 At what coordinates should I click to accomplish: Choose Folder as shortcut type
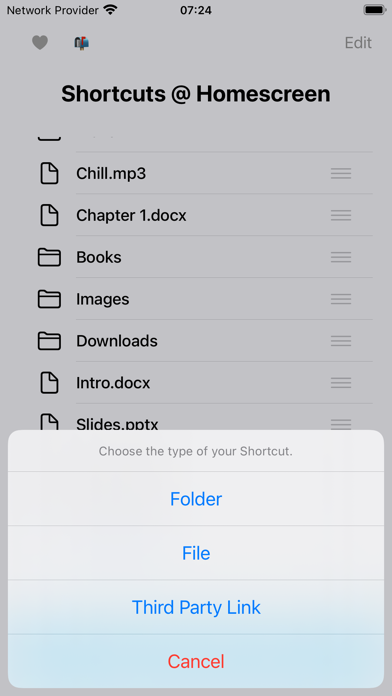coord(196,499)
